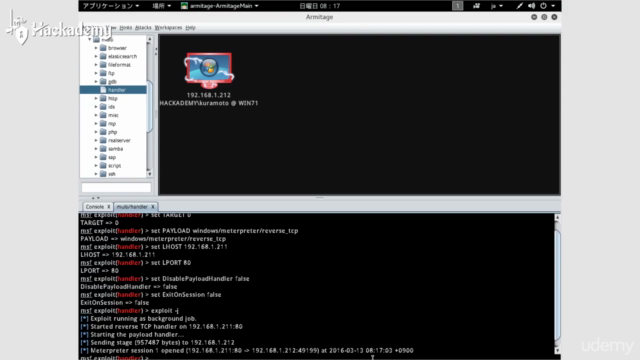Close the Console tab with its X

click(109, 207)
